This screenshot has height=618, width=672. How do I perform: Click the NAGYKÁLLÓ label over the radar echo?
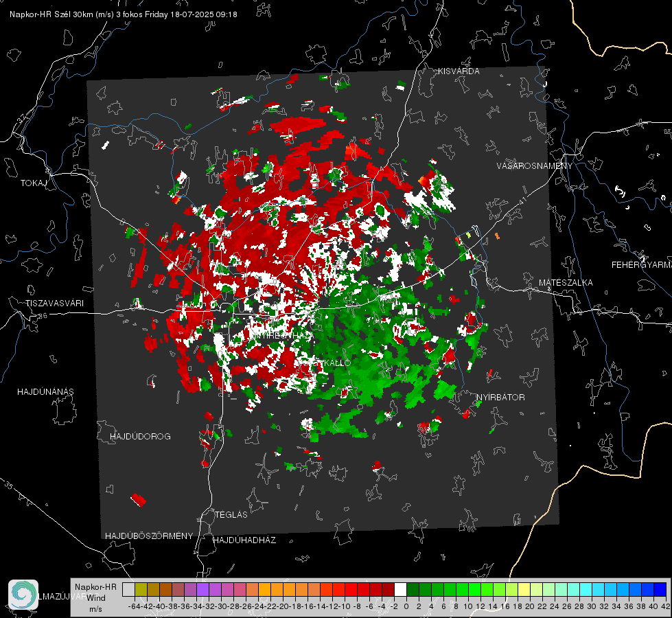[x=325, y=363]
